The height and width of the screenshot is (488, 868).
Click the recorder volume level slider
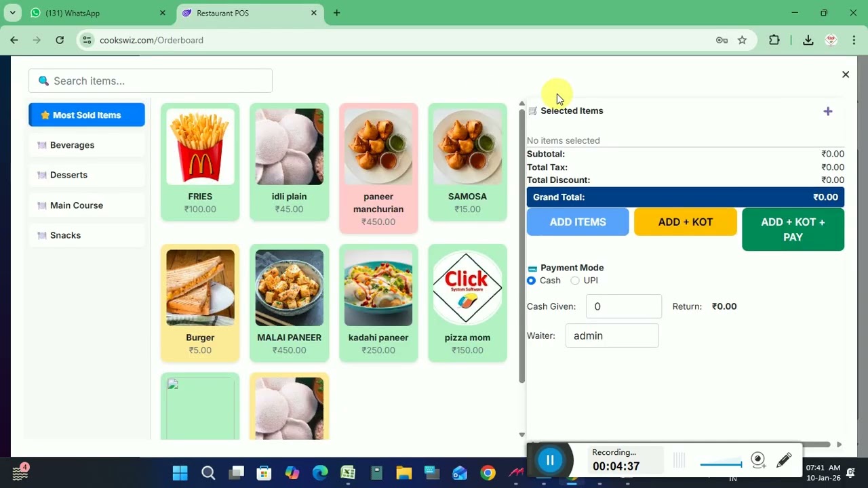tap(721, 464)
